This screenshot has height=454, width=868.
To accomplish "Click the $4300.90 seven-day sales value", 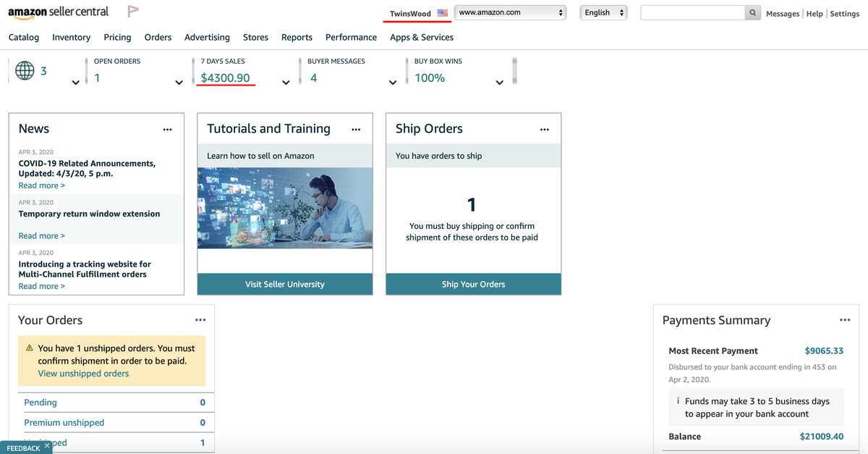I will click(x=226, y=77).
